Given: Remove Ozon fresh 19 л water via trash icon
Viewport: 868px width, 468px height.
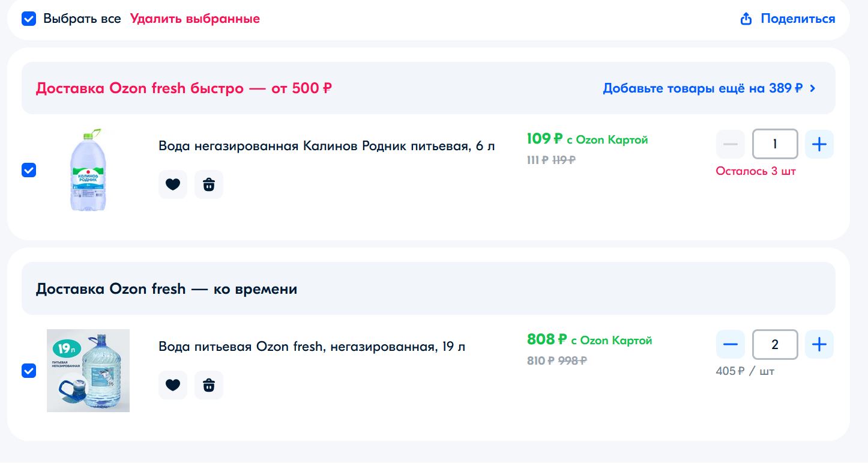Looking at the screenshot, I should (x=209, y=385).
